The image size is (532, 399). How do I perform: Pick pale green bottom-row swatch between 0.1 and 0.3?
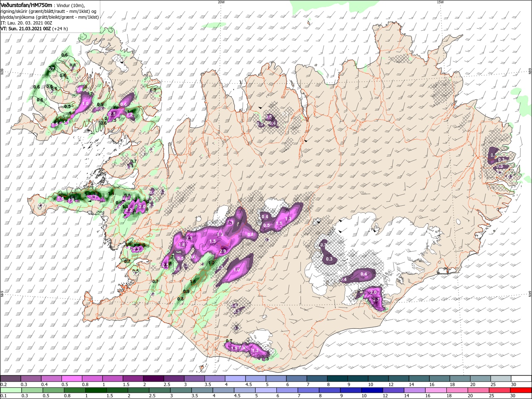click(10, 390)
